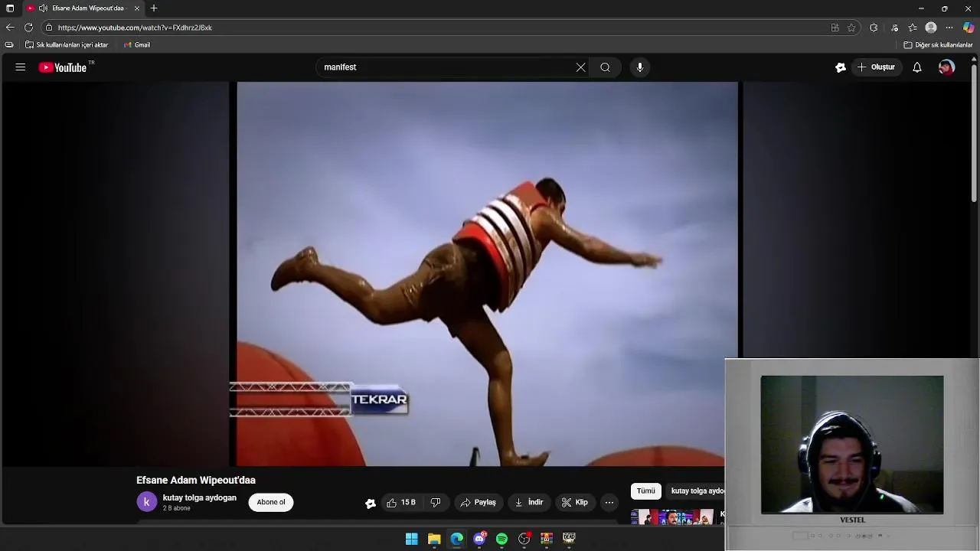Go to YouTube home via logo
This screenshot has height=551, width=980.
coord(63,67)
